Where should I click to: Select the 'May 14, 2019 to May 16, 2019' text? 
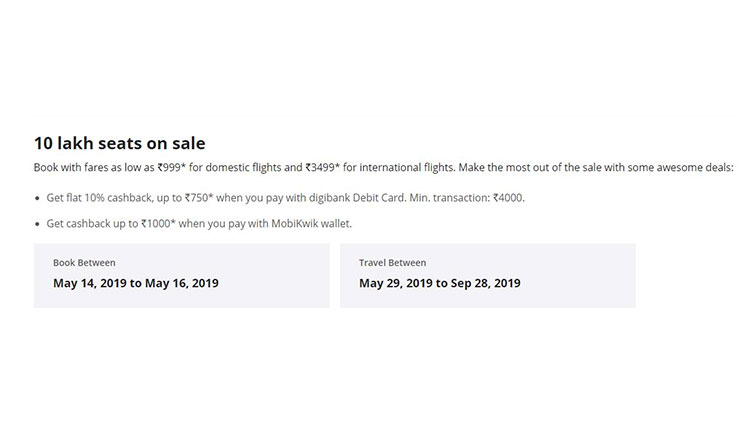coord(136,283)
